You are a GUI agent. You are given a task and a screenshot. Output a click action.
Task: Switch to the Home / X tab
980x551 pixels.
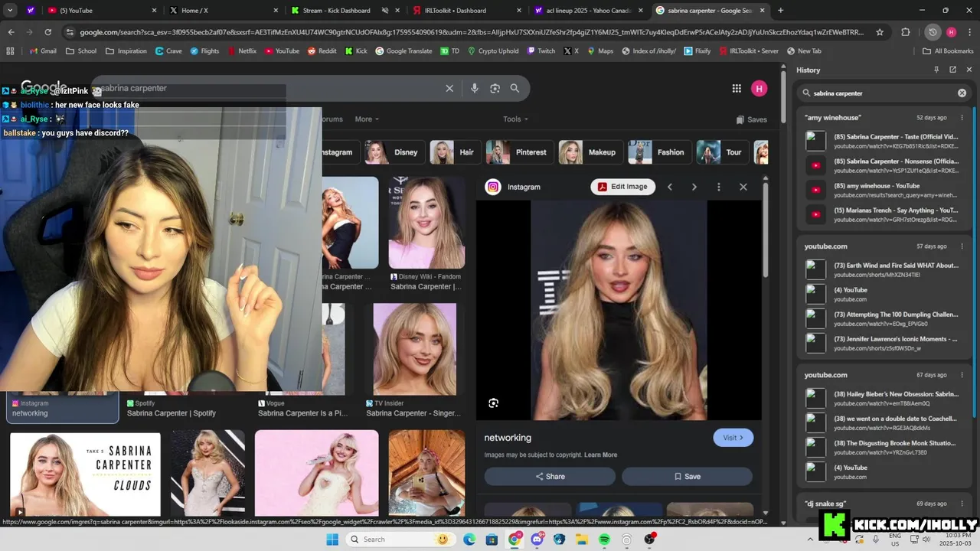coord(224,11)
